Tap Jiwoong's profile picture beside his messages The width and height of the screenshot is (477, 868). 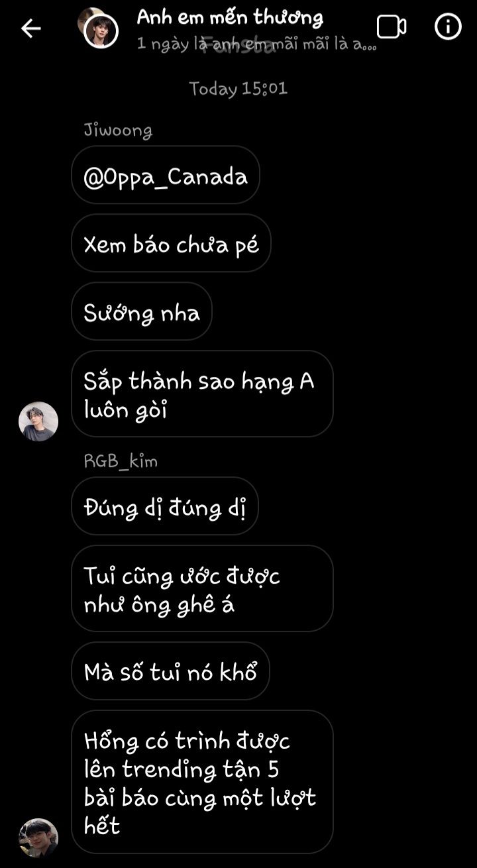(38, 421)
